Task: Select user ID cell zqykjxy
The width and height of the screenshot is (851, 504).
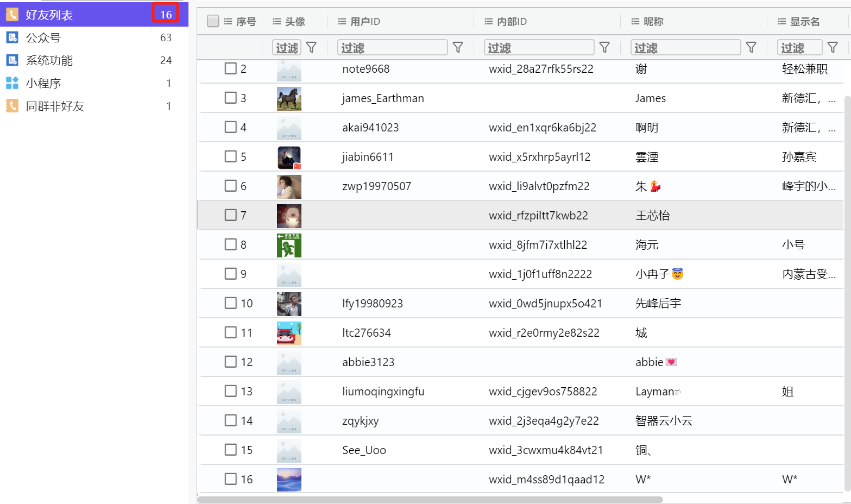Action: click(361, 421)
